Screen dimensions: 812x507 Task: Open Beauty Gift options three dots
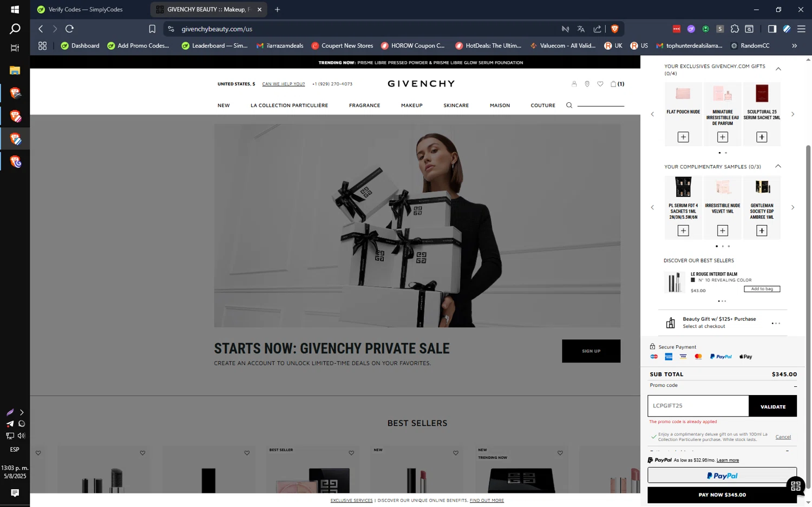776,324
